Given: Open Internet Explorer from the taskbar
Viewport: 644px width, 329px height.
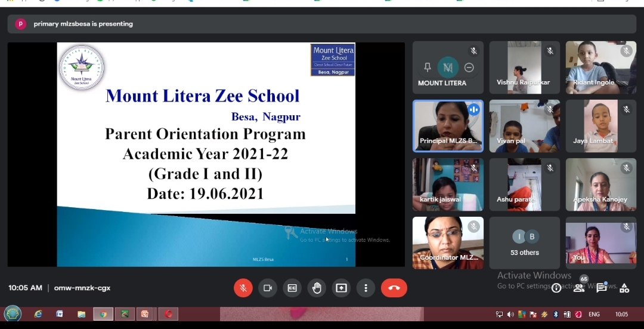Looking at the screenshot, I should click(x=38, y=314).
